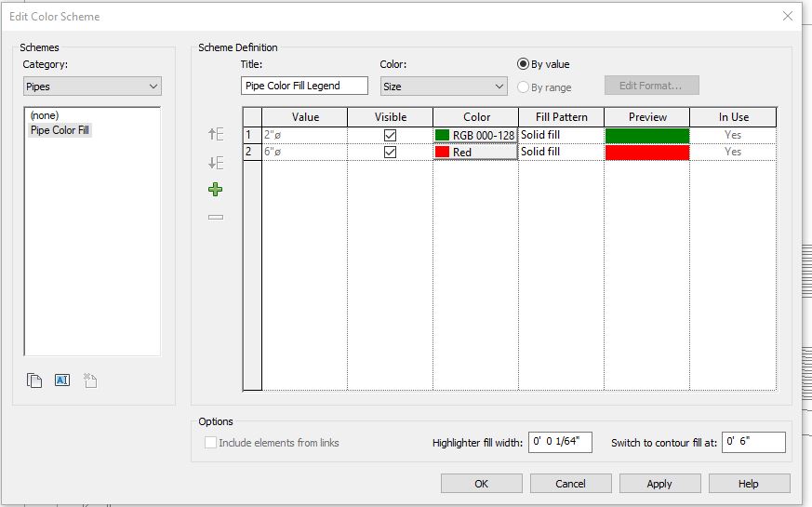Click the RGB 000-128 green color cell

[475, 135]
